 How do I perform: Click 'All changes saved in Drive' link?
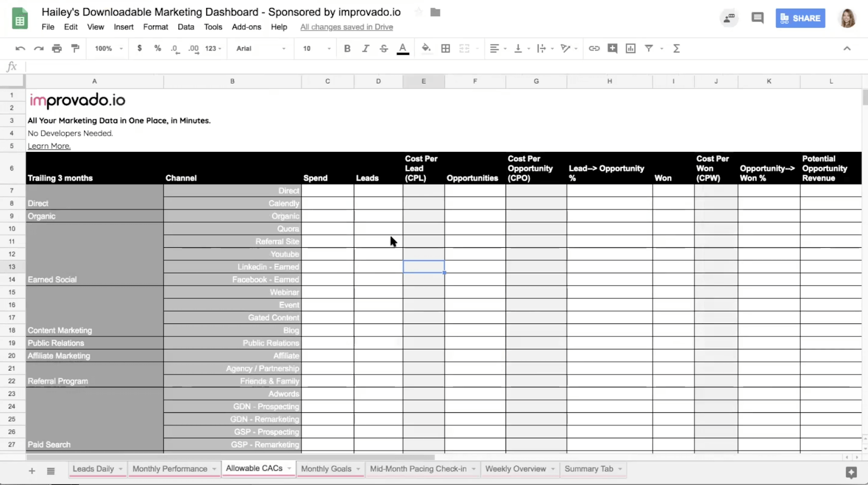pos(347,27)
